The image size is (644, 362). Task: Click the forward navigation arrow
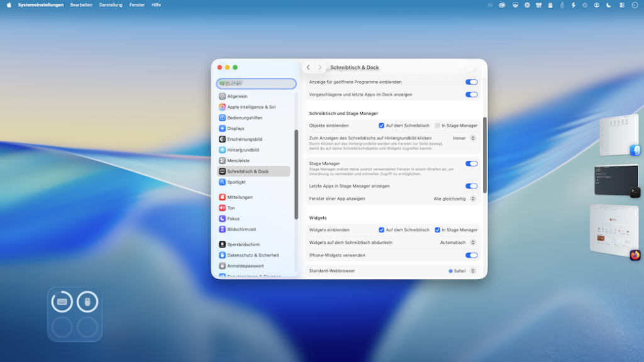tap(320, 67)
